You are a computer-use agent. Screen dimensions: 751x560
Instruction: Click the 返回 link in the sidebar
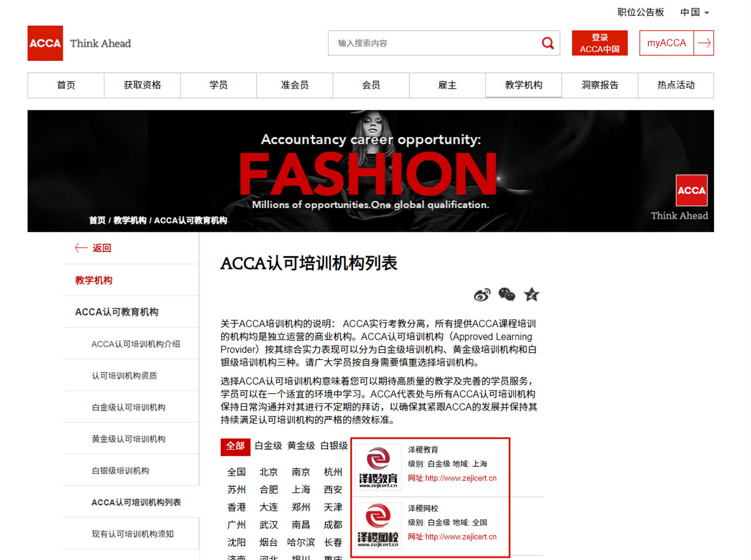pos(102,248)
